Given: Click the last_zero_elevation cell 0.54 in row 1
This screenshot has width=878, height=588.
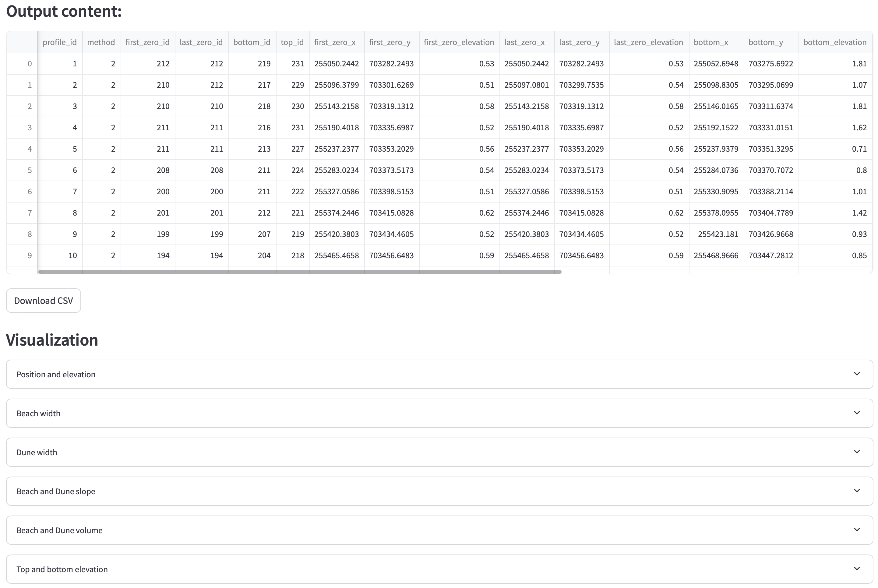Looking at the screenshot, I should pos(649,85).
